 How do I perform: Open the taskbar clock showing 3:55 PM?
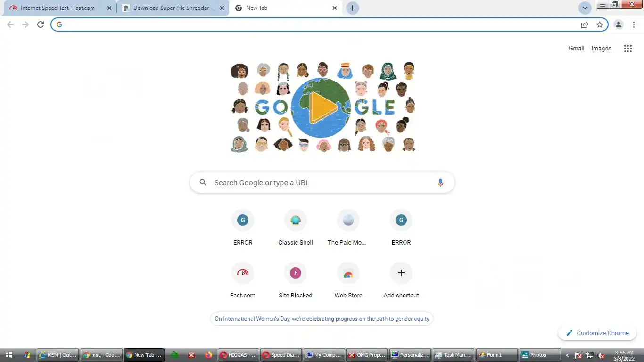[624, 355]
